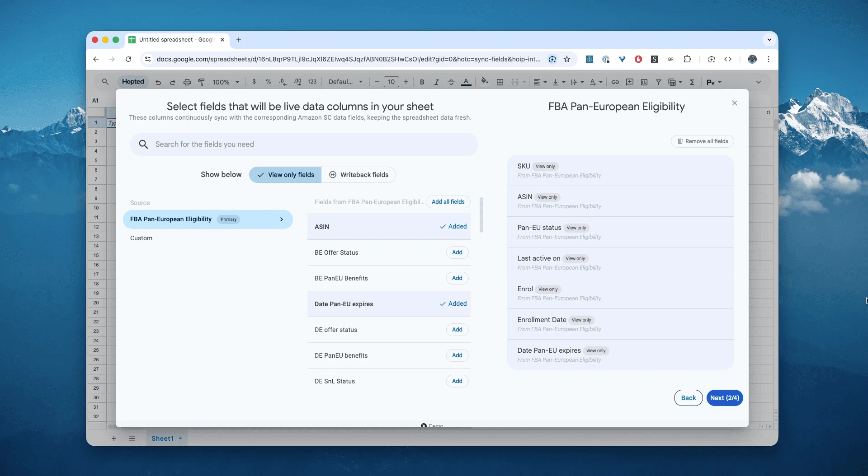
Task: Close the field selection dialog
Action: tap(735, 103)
